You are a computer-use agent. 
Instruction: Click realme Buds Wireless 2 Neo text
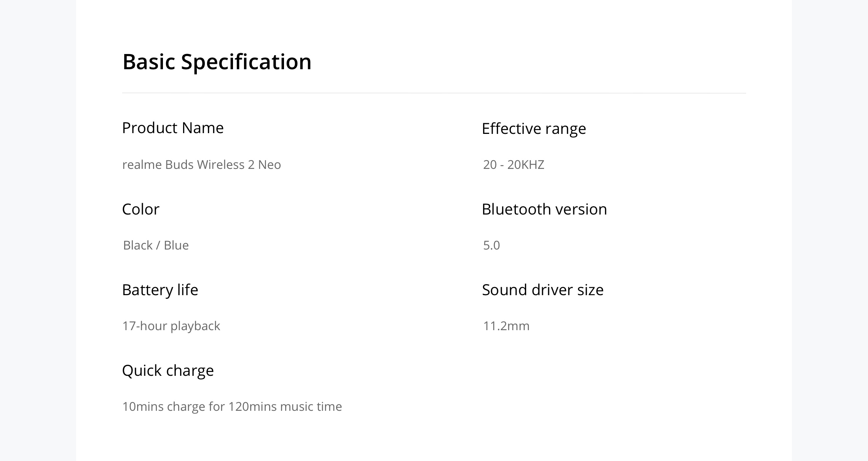[201, 165]
